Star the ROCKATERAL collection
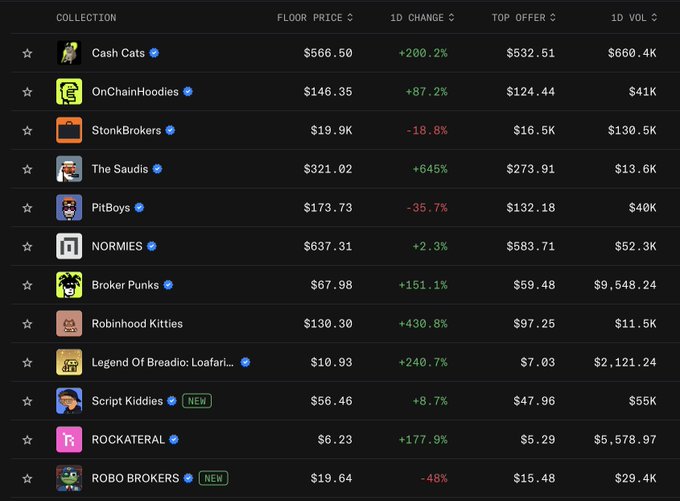 (x=27, y=440)
